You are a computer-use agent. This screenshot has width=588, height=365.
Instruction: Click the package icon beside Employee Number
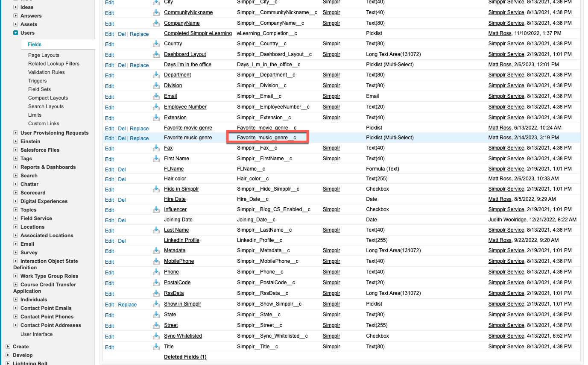[x=156, y=106]
